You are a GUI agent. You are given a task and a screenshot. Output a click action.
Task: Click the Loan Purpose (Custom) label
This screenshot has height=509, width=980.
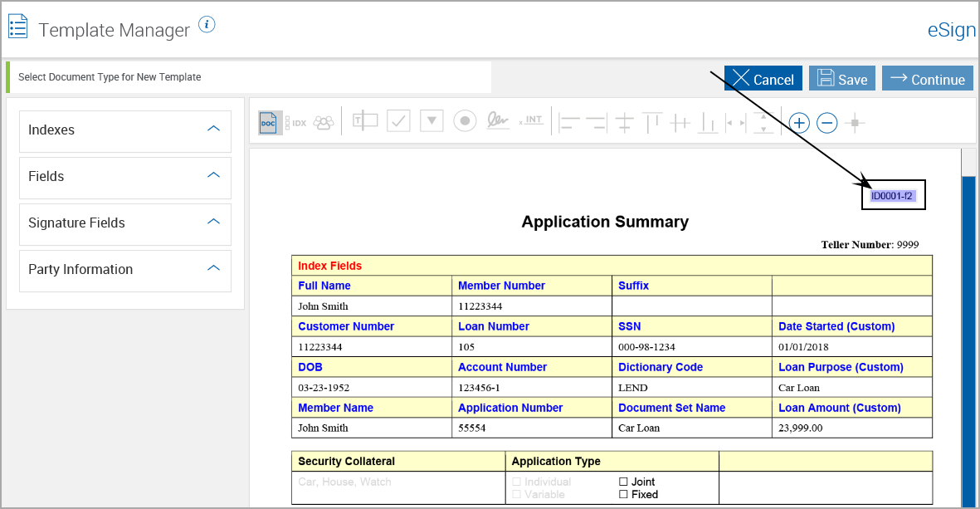841,367
